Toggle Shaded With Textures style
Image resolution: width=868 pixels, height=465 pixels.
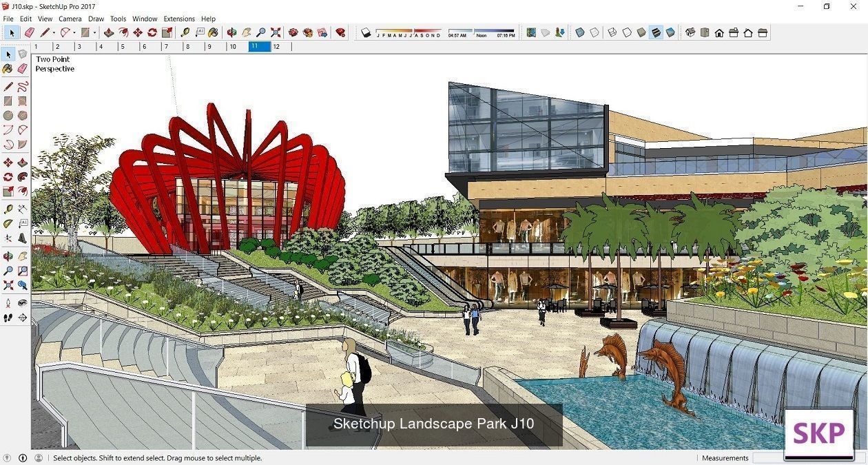656,32
